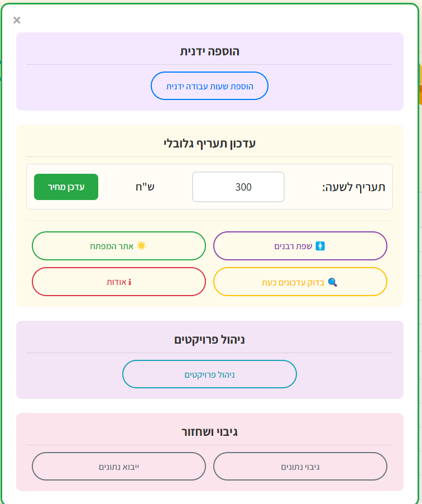The image size is (422, 504).
Task: Select the אתר המפתח developer site option
Action: pos(118,246)
